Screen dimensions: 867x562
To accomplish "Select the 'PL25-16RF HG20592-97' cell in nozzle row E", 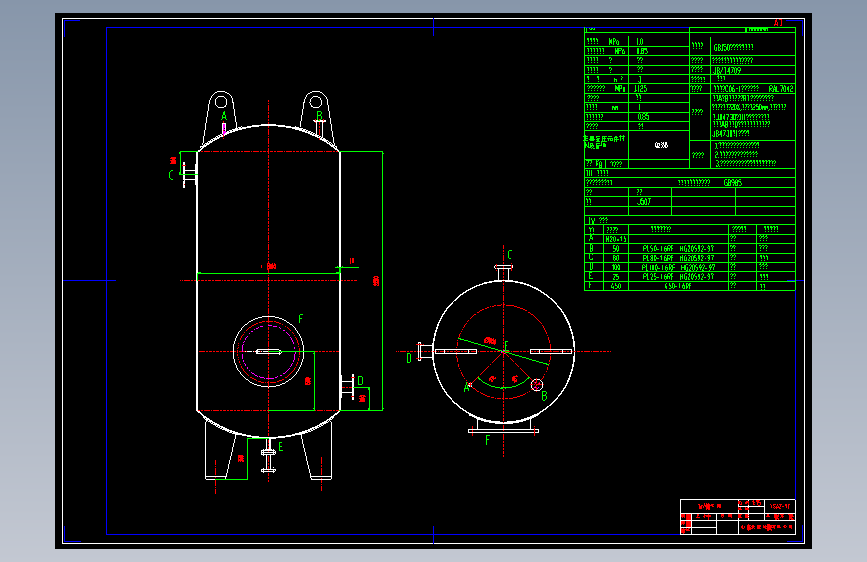I will pyautogui.click(x=678, y=277).
